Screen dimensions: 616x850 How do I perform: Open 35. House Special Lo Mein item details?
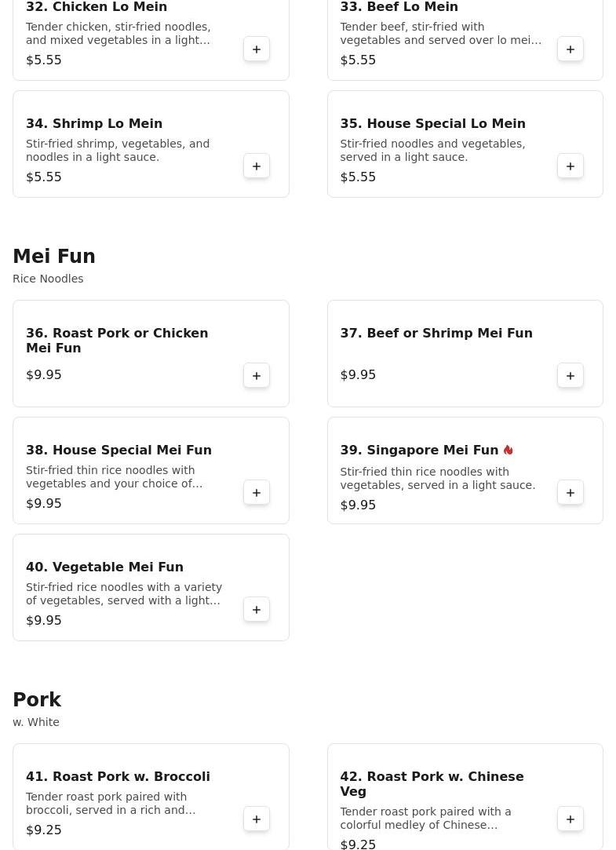tap(432, 124)
